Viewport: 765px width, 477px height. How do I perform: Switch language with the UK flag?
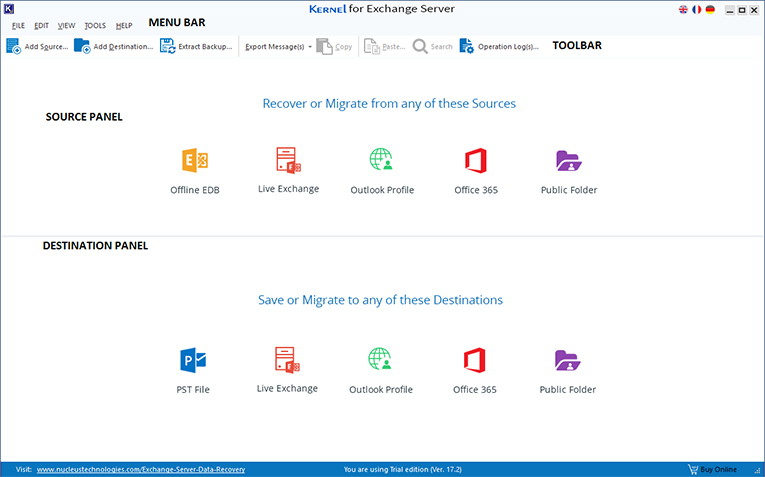(x=683, y=10)
